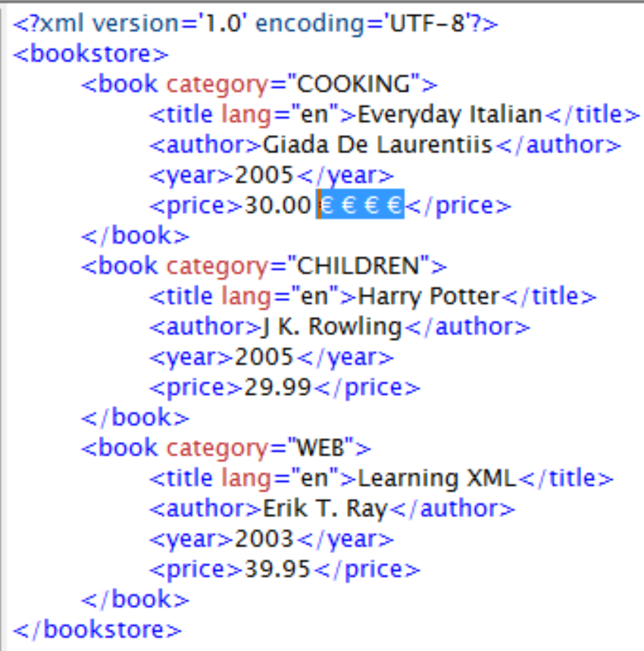The image size is (644, 651).
Task: Click the opening bookstore tag
Action: click(91, 53)
